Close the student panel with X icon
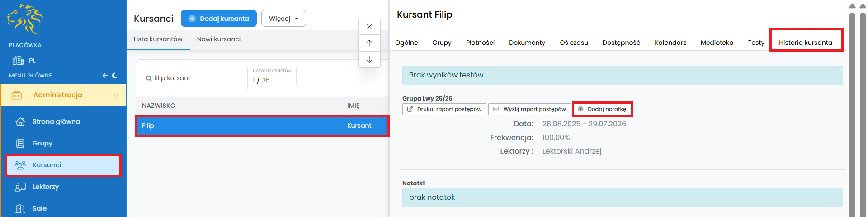The width and height of the screenshot is (868, 217). pyautogui.click(x=369, y=27)
